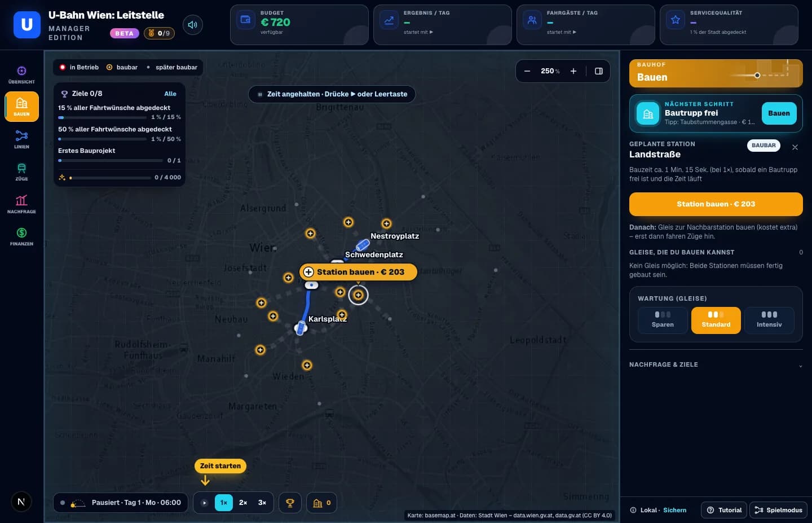Set game speed to 1×

tap(224, 503)
